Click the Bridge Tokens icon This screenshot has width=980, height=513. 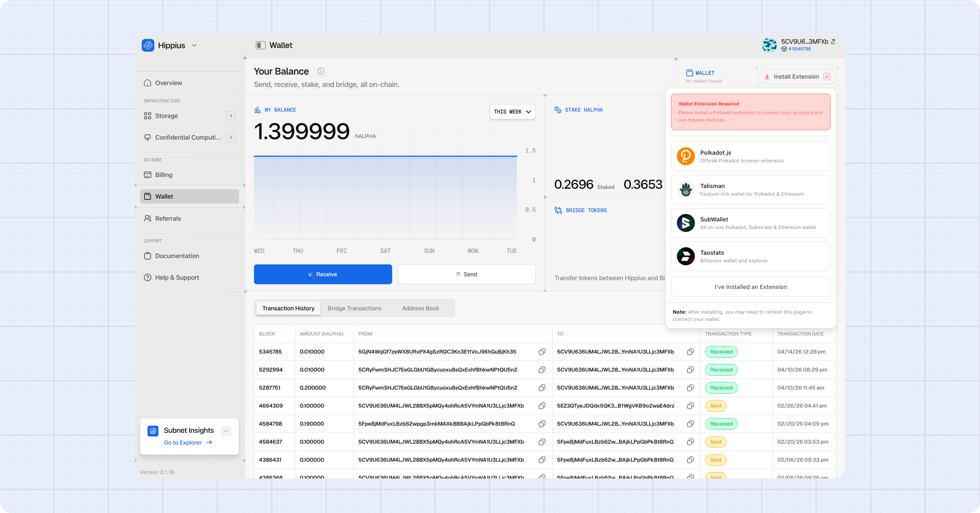pyautogui.click(x=558, y=210)
